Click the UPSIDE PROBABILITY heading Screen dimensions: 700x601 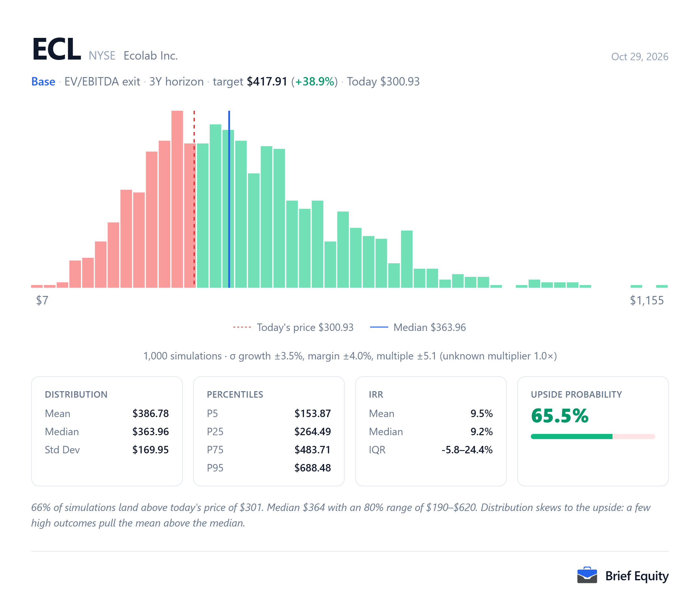pyautogui.click(x=576, y=394)
